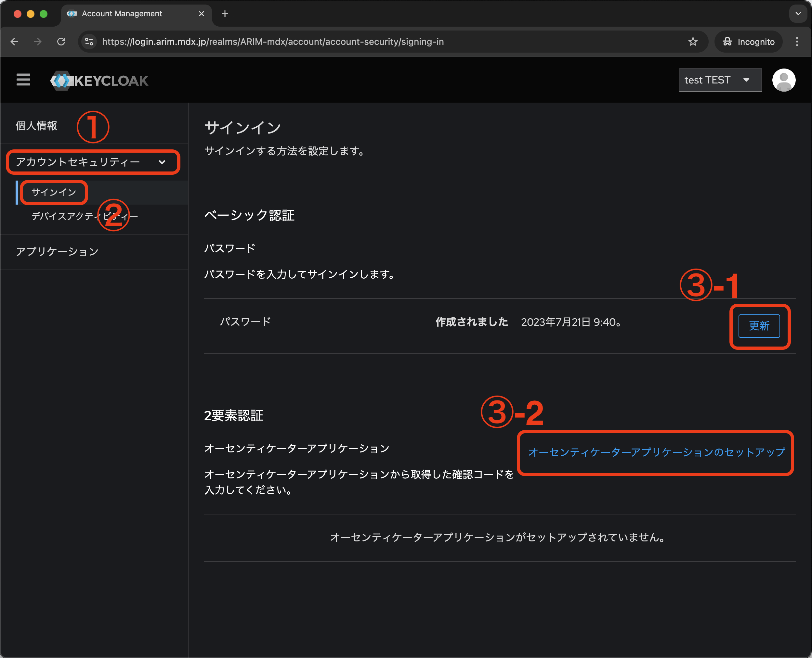Select アプリケーション in sidebar

(x=57, y=252)
